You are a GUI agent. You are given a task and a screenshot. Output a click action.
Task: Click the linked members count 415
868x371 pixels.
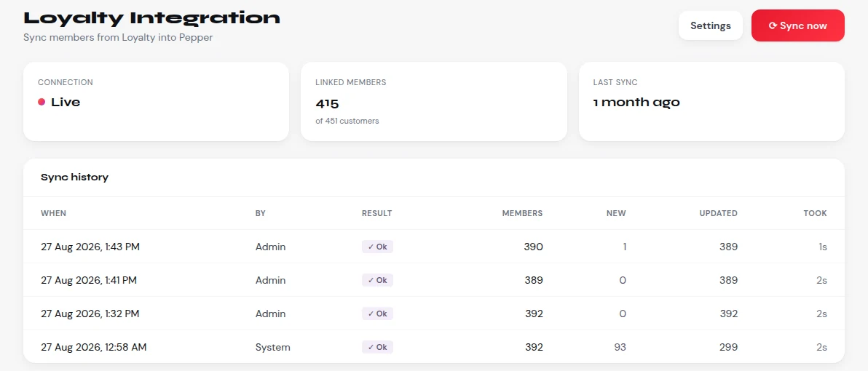(x=327, y=103)
